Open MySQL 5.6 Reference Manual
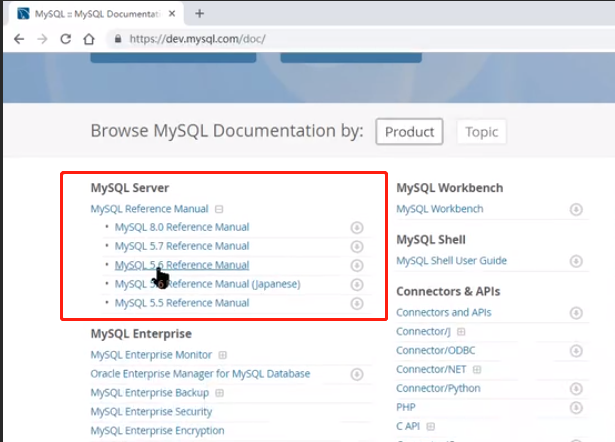 182,265
